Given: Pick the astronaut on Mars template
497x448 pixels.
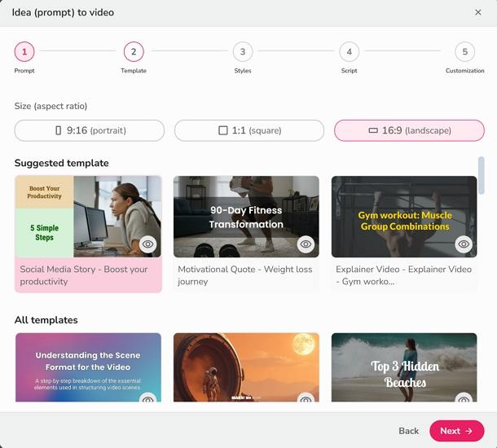Looking at the screenshot, I should [246, 367].
